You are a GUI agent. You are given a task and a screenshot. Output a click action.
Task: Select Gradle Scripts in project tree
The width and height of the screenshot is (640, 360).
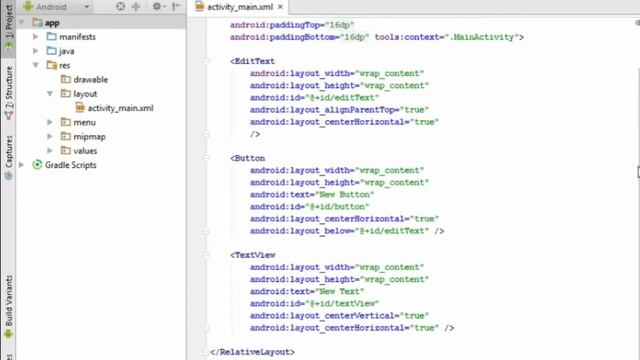71,165
